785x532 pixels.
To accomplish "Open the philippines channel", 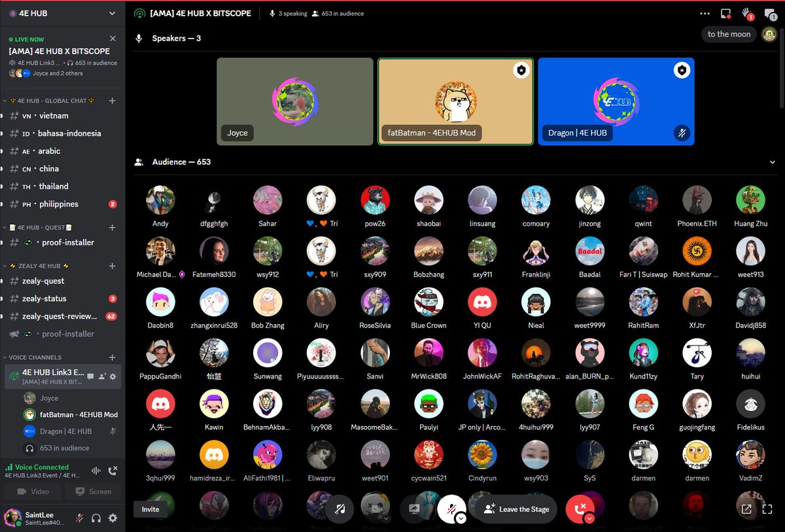I will point(62,204).
